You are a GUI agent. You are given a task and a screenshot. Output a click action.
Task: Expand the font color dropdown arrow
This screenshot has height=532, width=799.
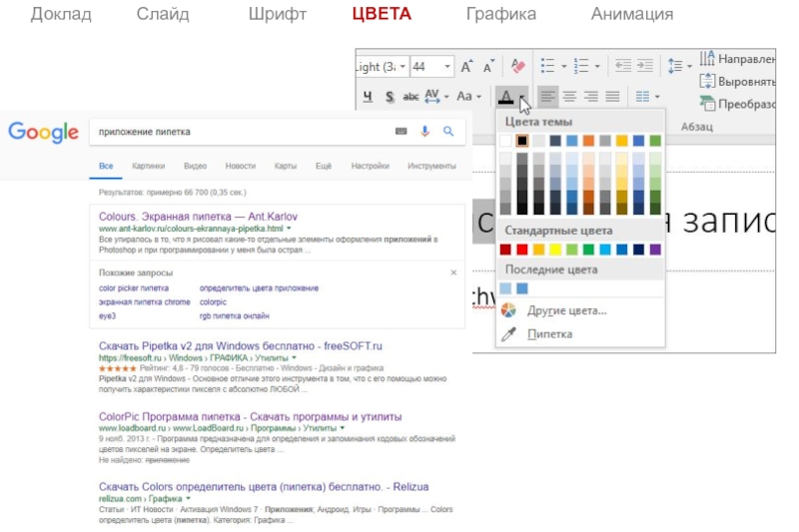(x=523, y=98)
